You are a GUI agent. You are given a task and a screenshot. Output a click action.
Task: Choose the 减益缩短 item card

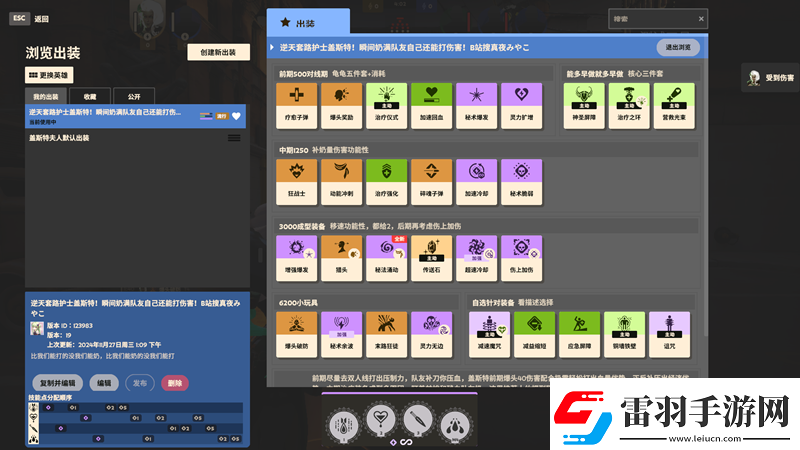(x=534, y=335)
